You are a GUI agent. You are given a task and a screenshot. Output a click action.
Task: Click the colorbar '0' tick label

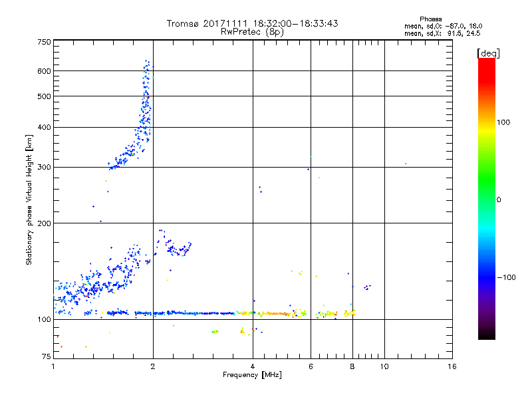[499, 200]
